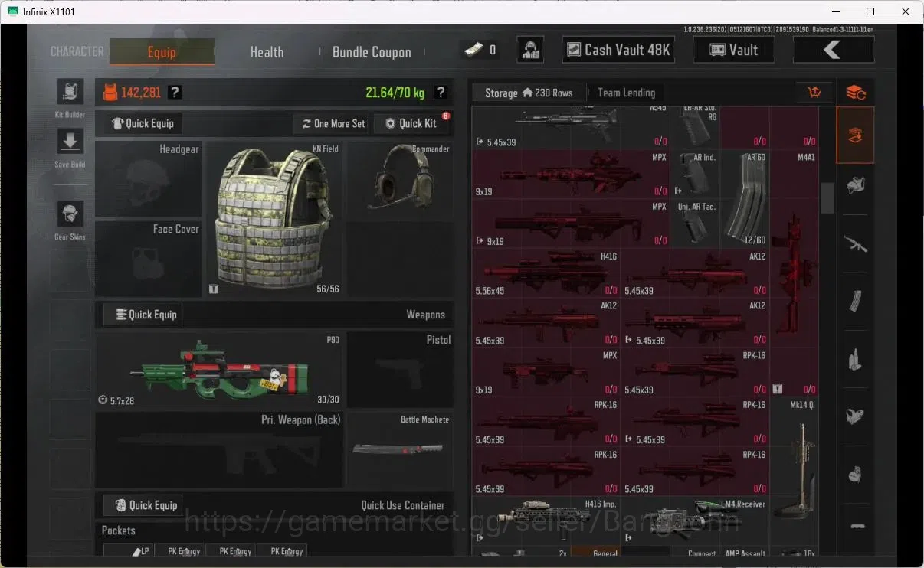Click the help icon next to 142,281

click(x=175, y=93)
